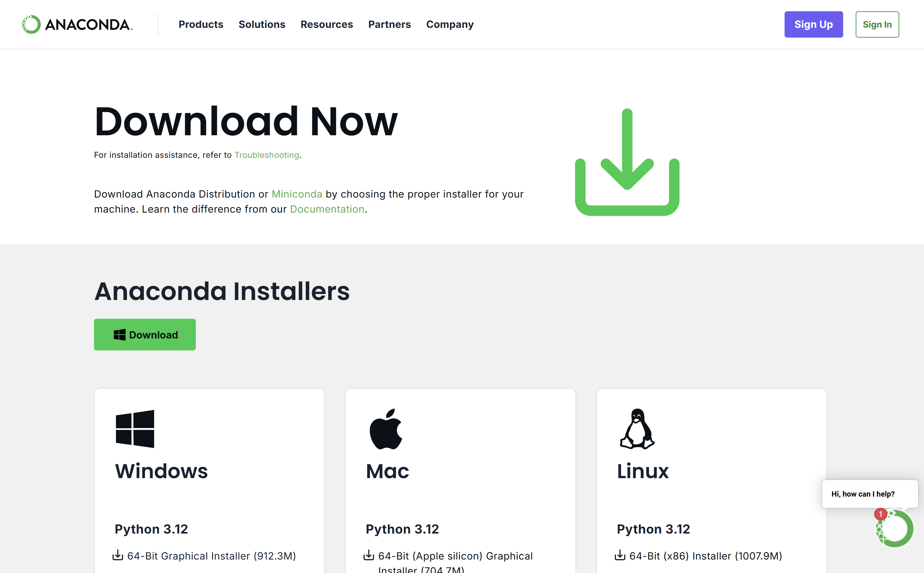
Task: Click the Apple logo in Mac card
Action: [386, 429]
